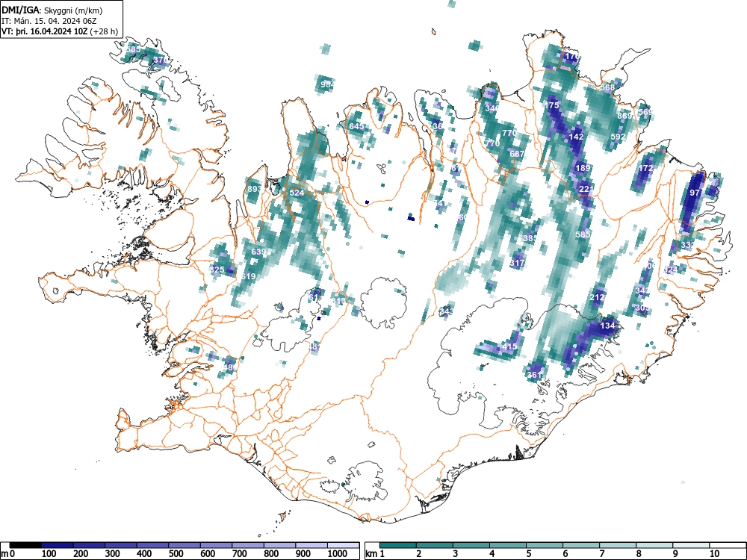747x560 pixels.
Task: Click the visibility value 142 on the map
Action: point(576,137)
